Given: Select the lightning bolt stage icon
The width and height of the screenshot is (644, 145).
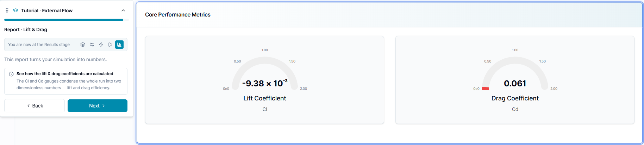Looking at the screenshot, I should 101,45.
